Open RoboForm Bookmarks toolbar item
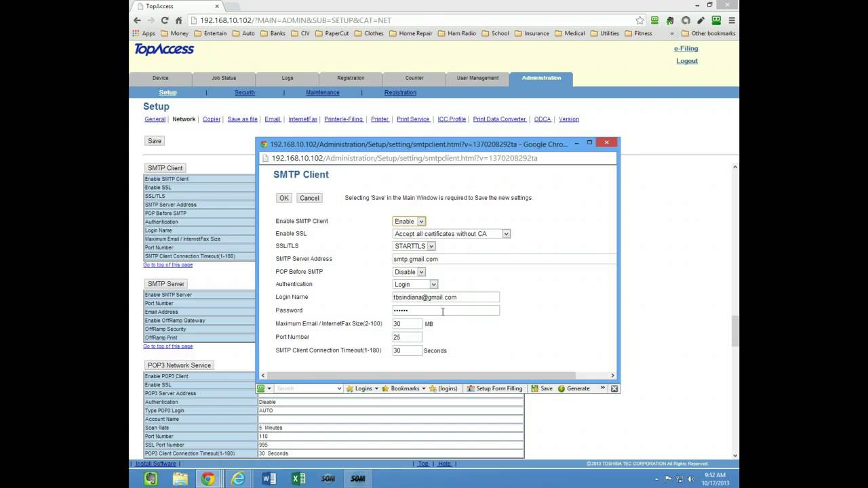The width and height of the screenshot is (868, 488). click(403, 388)
